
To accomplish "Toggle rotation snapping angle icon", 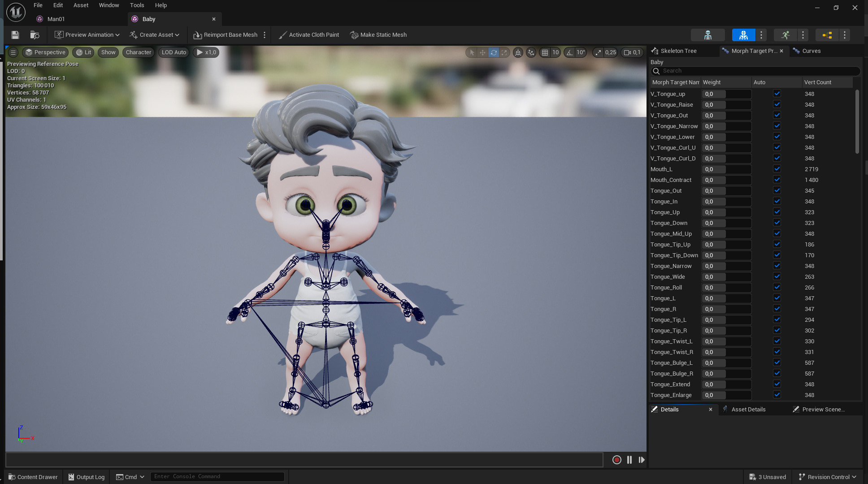I will [x=569, y=52].
